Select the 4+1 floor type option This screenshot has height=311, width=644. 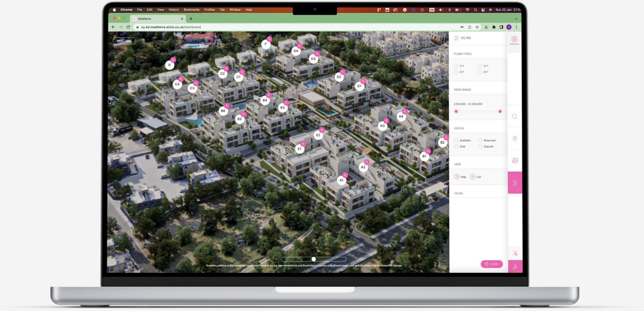tap(480, 72)
